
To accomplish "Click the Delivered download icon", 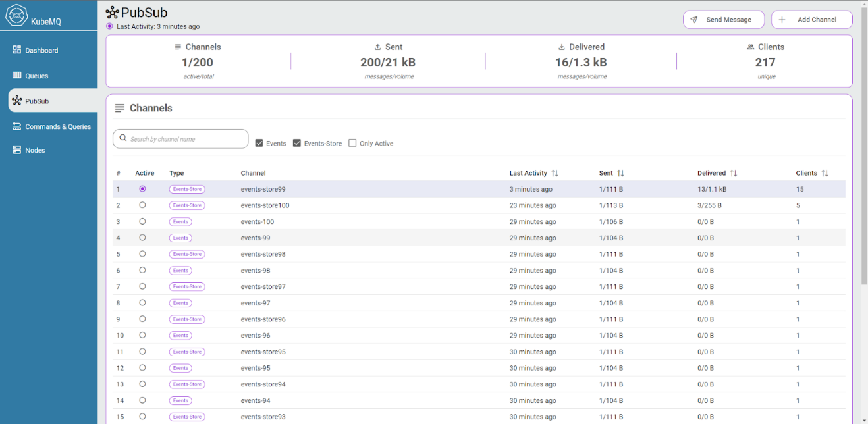I will (562, 47).
